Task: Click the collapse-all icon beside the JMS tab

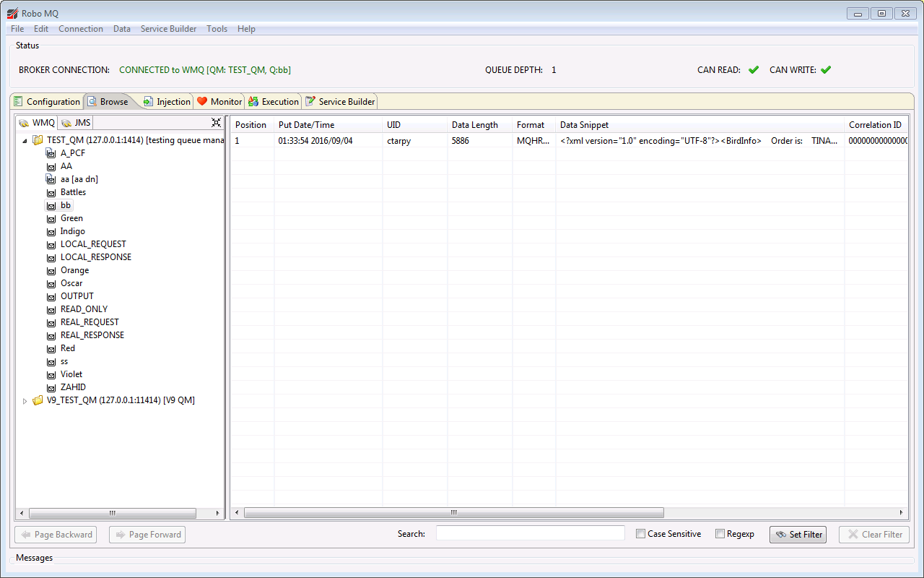Action: [216, 123]
